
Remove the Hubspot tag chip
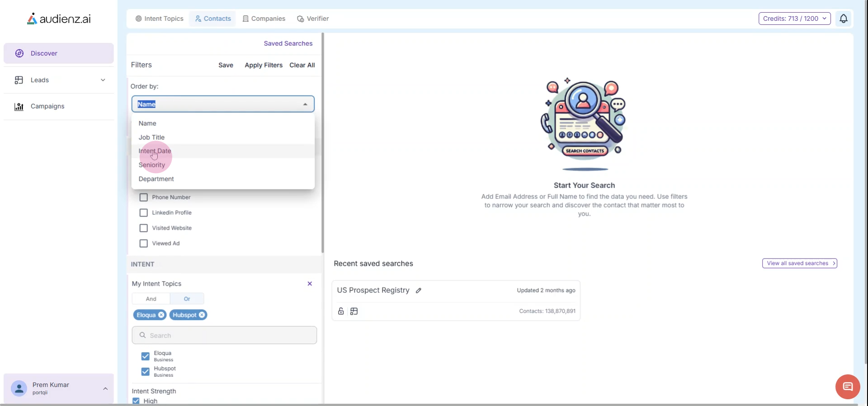pos(202,315)
